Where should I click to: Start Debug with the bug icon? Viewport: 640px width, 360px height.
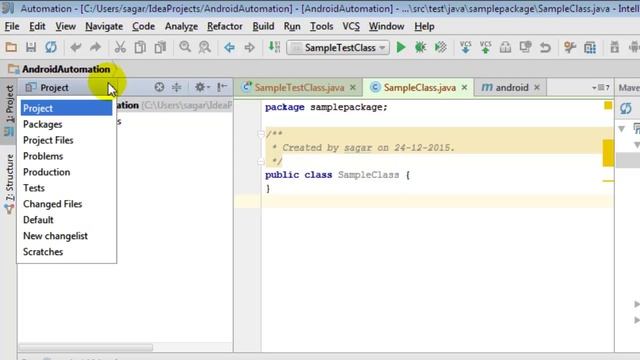pos(420,47)
